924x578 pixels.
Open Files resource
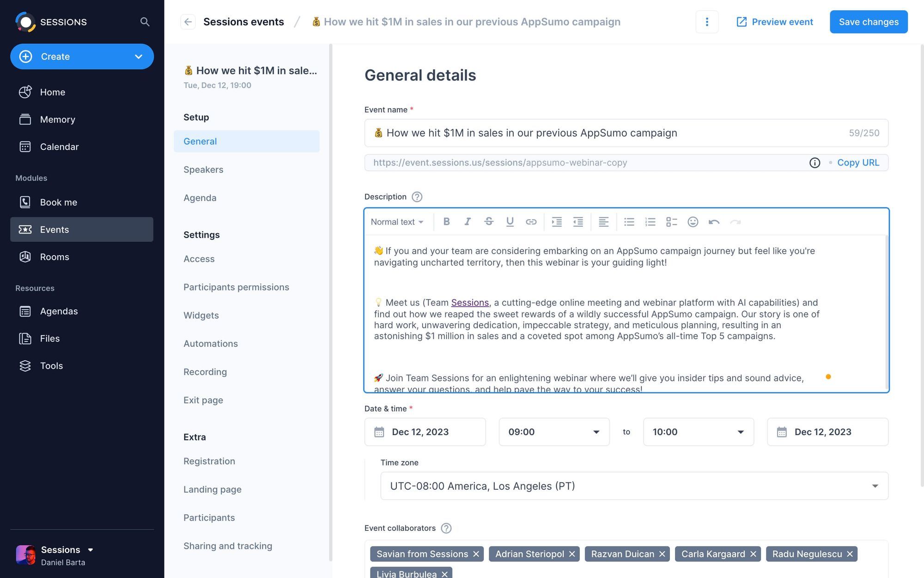click(x=82, y=338)
